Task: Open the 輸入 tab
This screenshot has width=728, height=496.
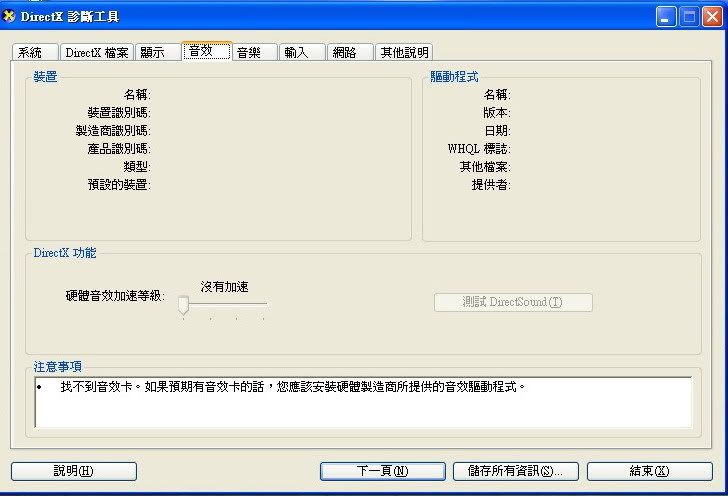Action: tap(302, 52)
